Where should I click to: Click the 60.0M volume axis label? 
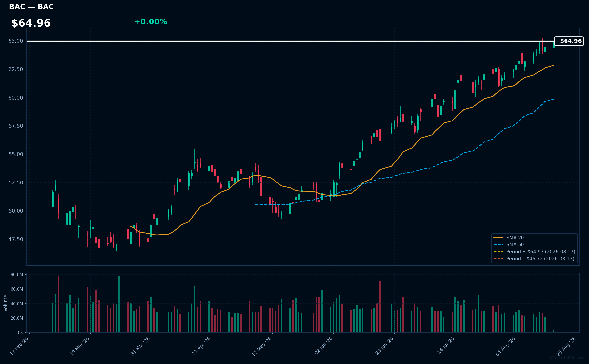point(17,289)
